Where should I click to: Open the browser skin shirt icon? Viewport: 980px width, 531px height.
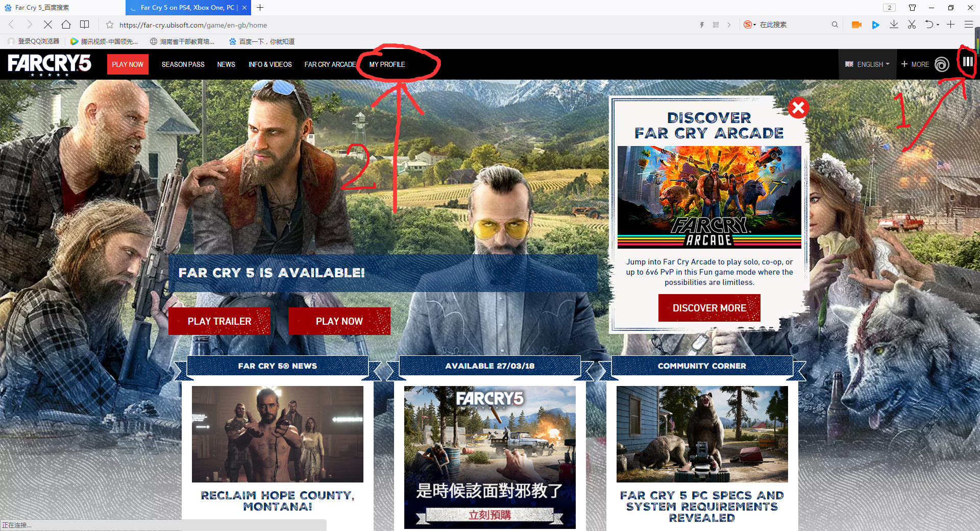(x=912, y=8)
